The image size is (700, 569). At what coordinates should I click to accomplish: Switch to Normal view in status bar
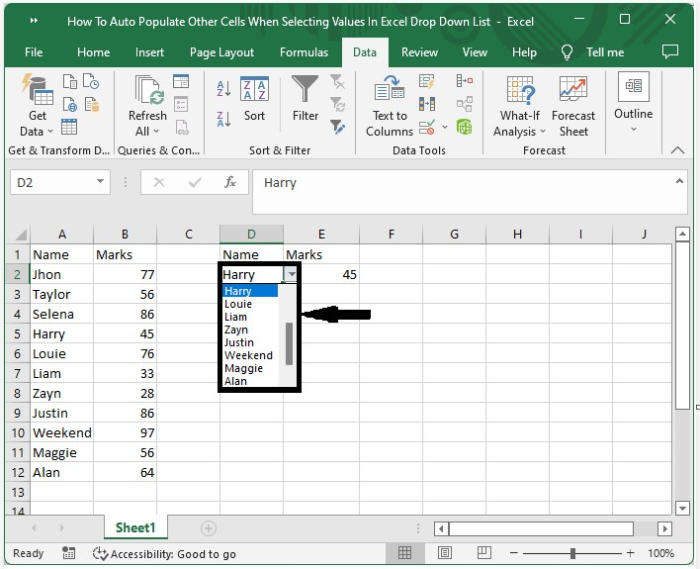coord(404,553)
